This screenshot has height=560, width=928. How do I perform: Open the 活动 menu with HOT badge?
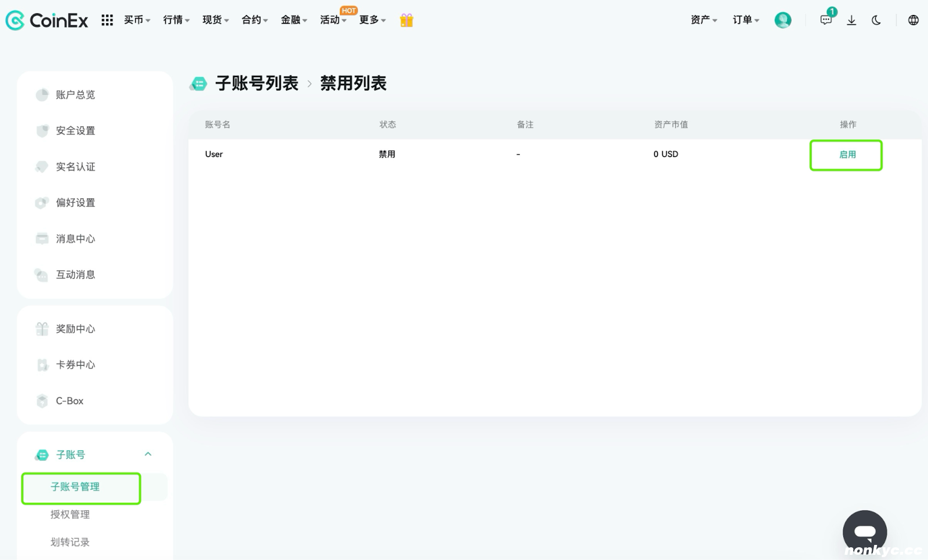(x=333, y=20)
